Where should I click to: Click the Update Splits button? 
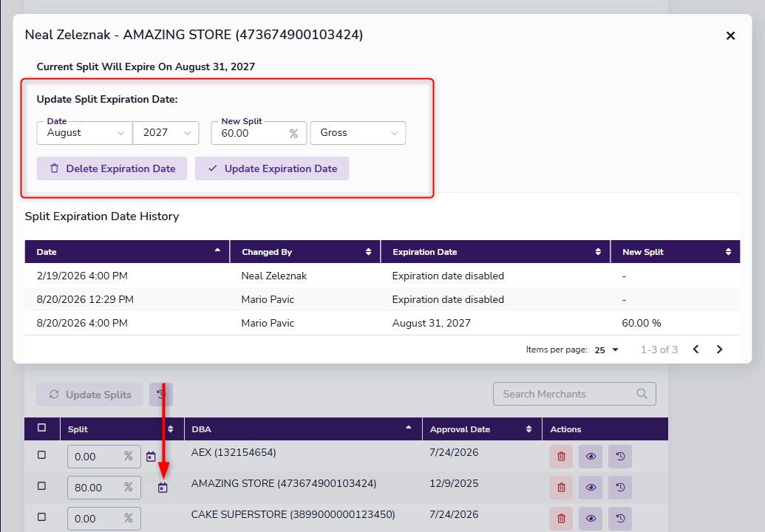tap(89, 395)
